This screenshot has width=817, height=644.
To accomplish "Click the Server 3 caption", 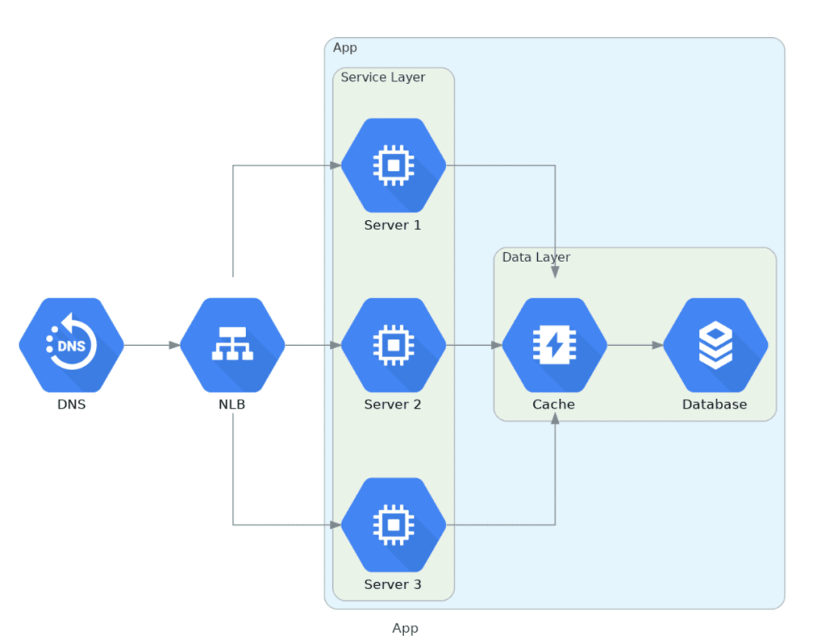I will 393,584.
